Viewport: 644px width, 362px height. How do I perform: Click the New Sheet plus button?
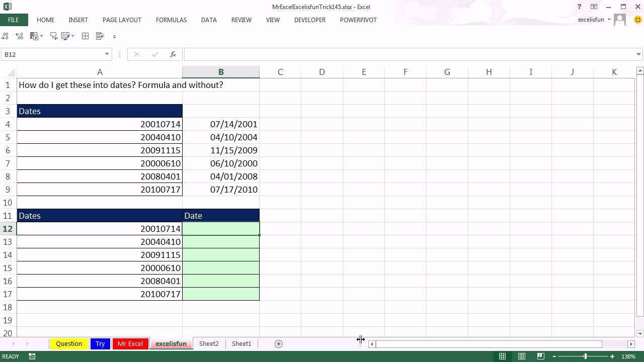[x=279, y=343]
